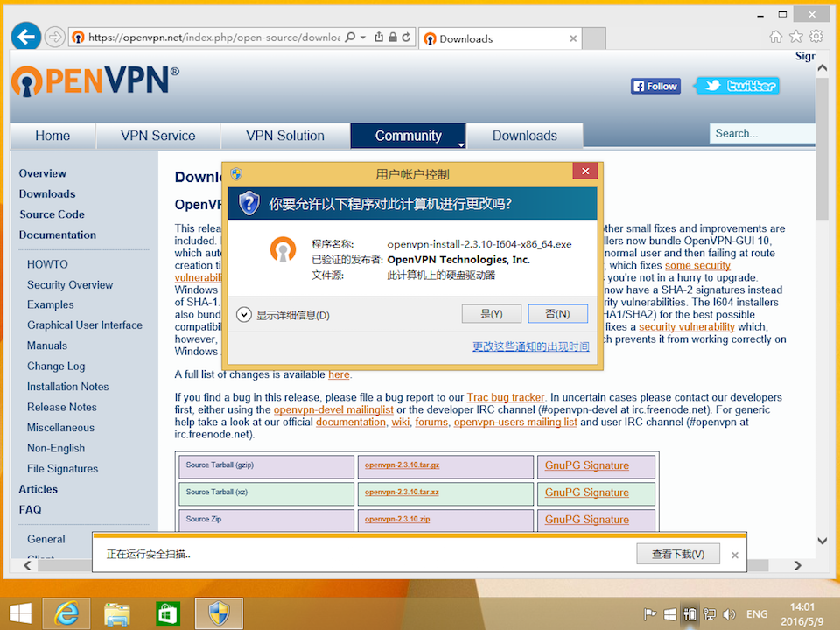Screen dimensions: 840x630
Task: Expand 显示详细信息 details in the UAC dialog
Action: (244, 314)
